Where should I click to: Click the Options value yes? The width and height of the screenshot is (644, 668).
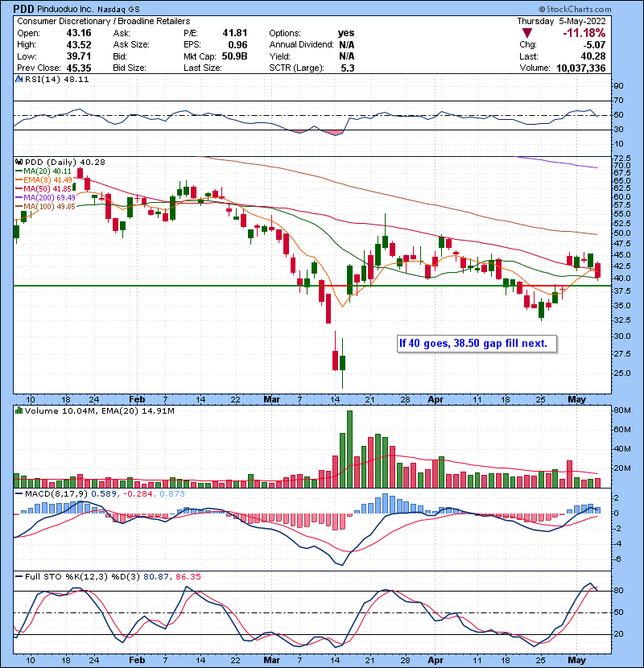coord(345,33)
